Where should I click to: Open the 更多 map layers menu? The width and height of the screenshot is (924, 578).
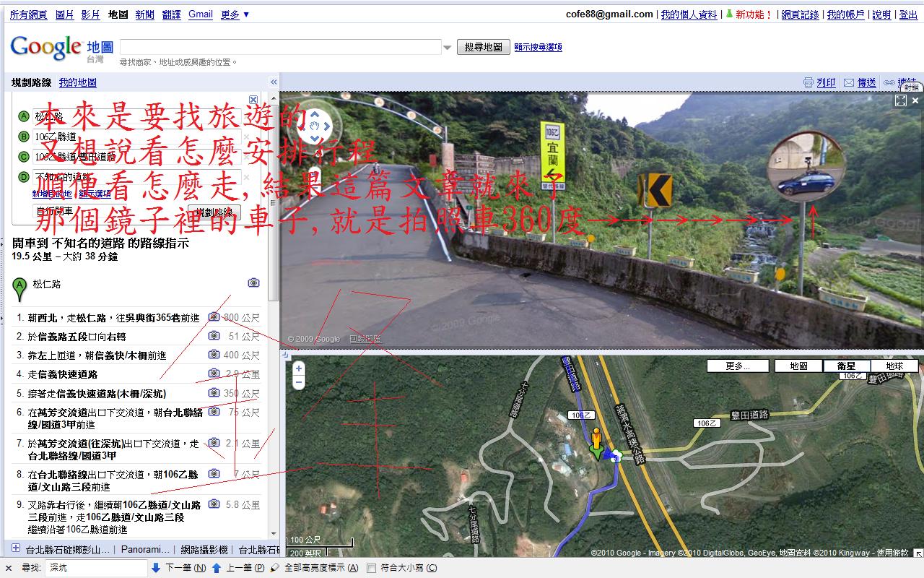tap(738, 366)
